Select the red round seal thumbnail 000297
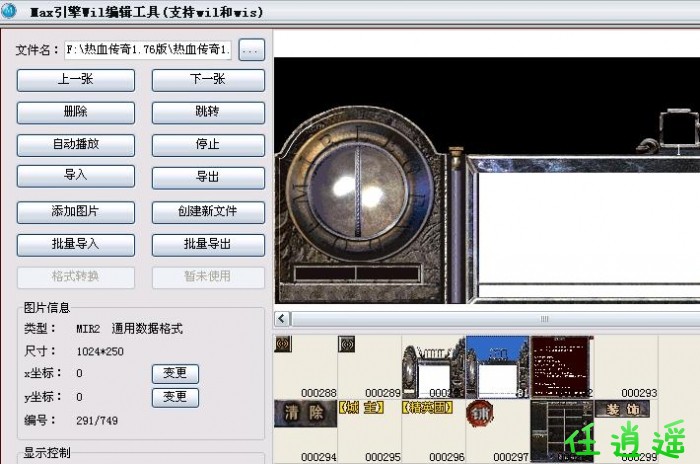This screenshot has height=464, width=700. pos(497,431)
